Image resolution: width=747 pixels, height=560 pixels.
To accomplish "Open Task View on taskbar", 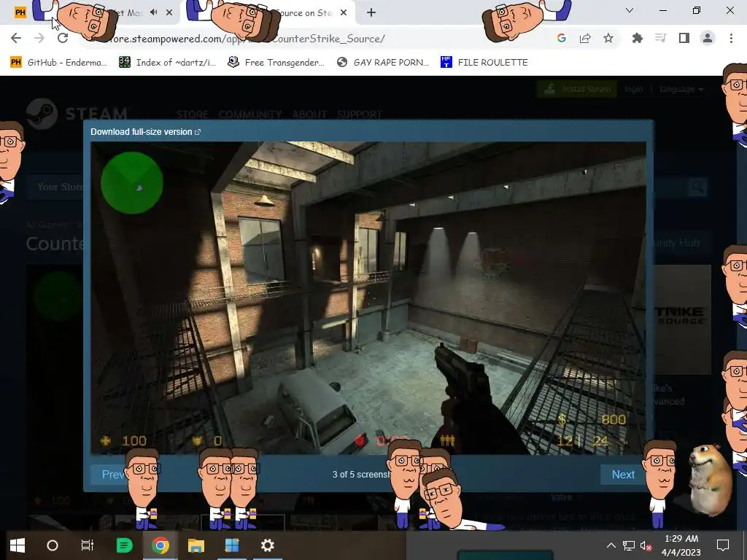I will pyautogui.click(x=88, y=545).
